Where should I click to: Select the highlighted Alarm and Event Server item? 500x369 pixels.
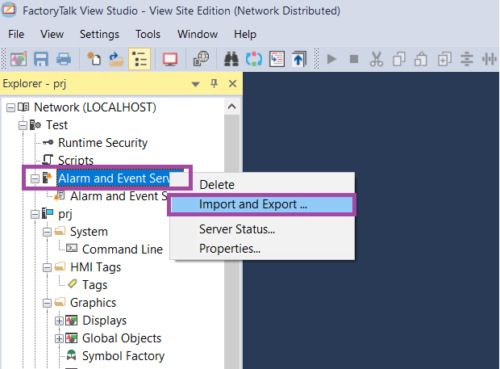coord(114,178)
